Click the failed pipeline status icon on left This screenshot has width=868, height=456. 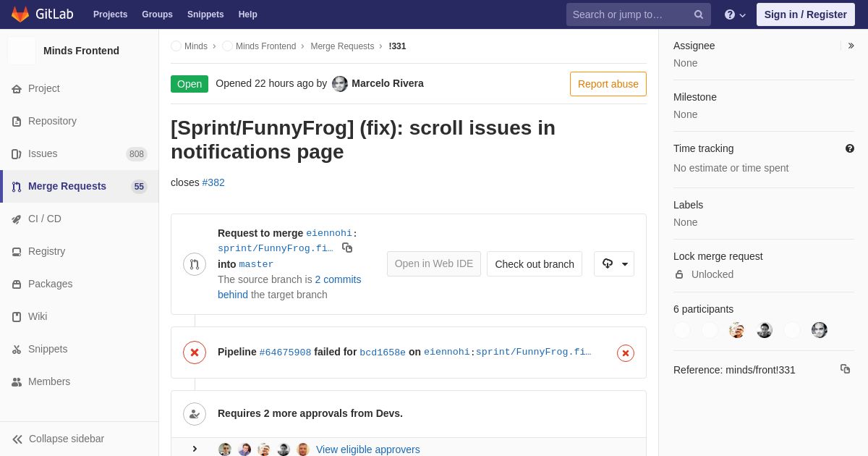click(195, 352)
